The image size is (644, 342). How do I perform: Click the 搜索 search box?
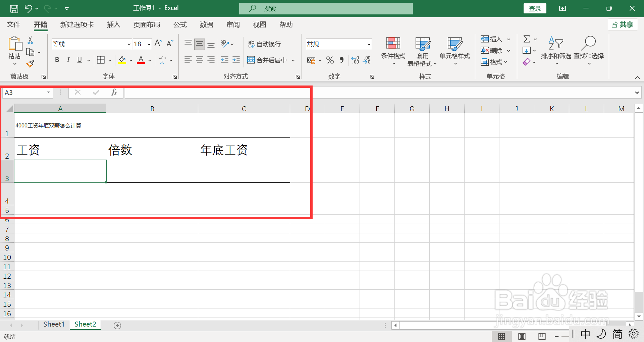326,8
